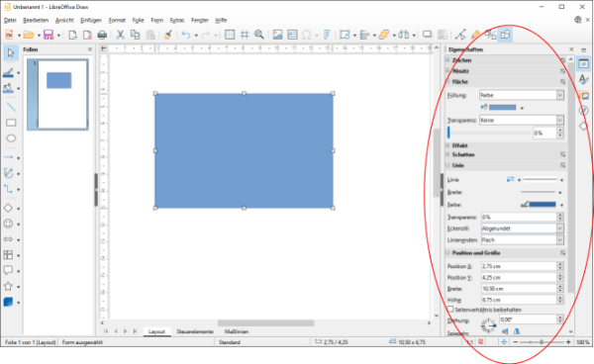Click the blue fill color swatch
The width and height of the screenshot is (594, 364).
[x=502, y=108]
